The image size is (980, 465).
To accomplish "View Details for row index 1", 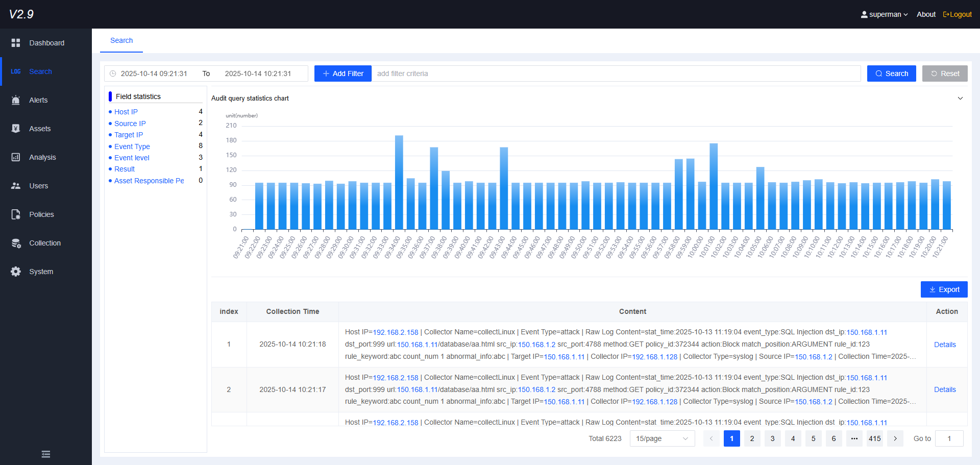I will 945,345.
